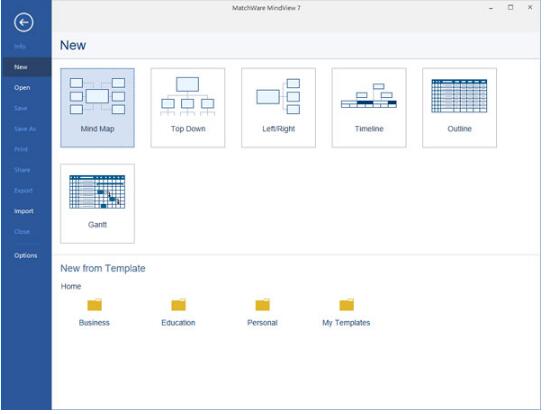Viewport: 544px width, 414px height.
Task: Click the back arrow circle icon
Action: coord(24,23)
